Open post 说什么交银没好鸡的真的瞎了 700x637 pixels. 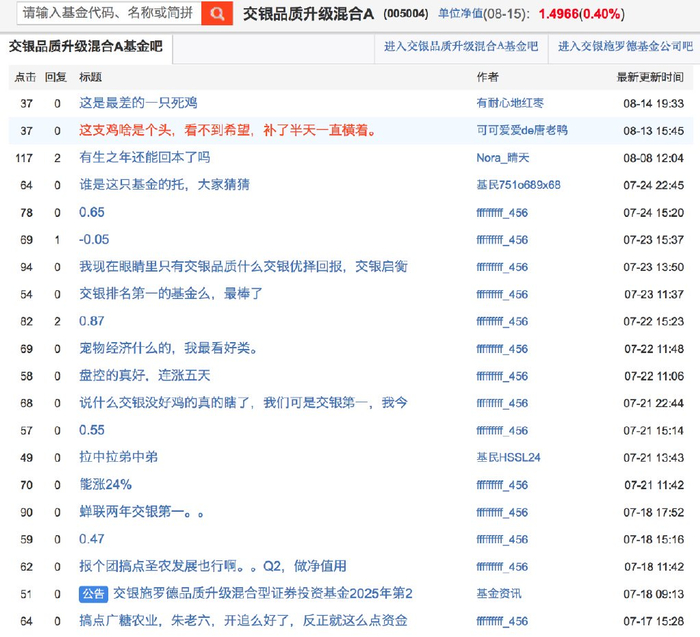pos(243,403)
